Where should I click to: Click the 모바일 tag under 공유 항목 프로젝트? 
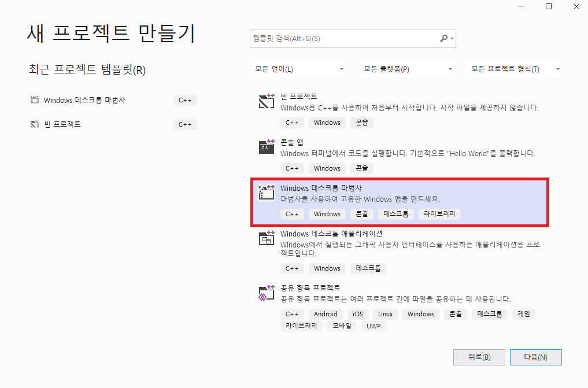[x=342, y=326]
